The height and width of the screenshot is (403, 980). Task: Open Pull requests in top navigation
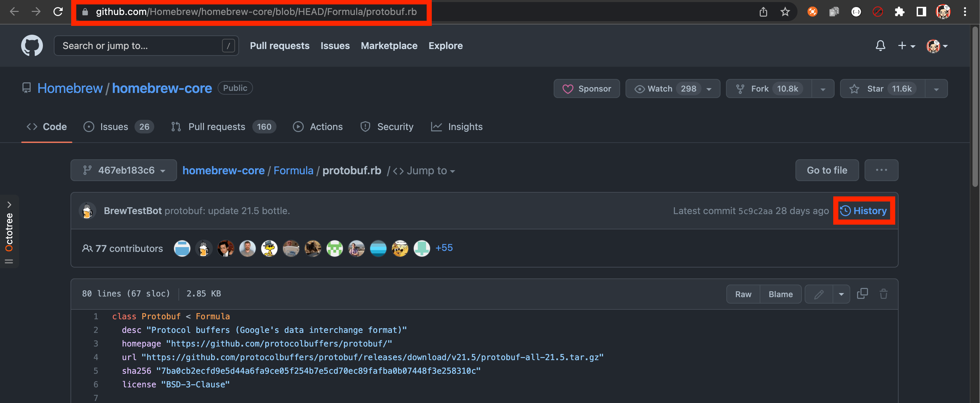280,46
